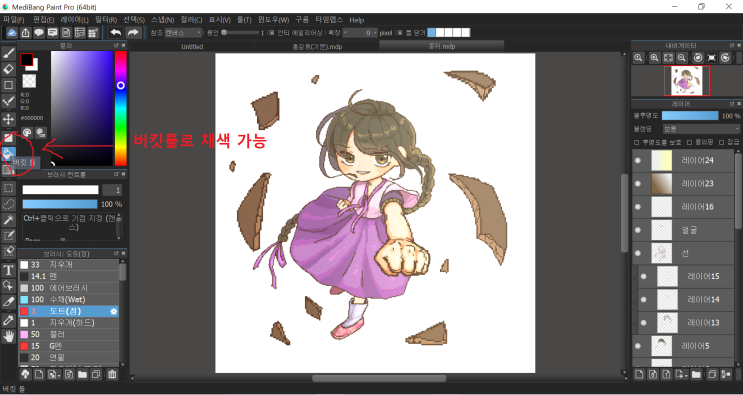Screen dimensions: 743x395
Task: Select the 에어브러시 brush
Action: click(68, 288)
